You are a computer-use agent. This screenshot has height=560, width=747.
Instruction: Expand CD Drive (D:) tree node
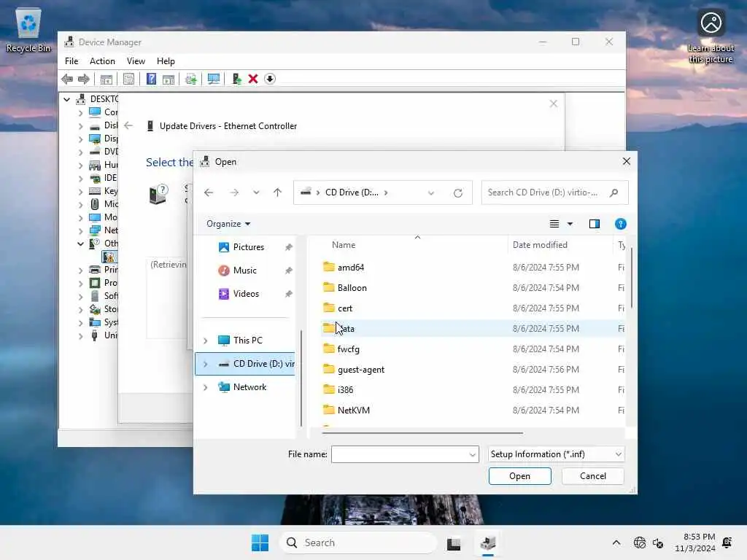click(x=205, y=364)
